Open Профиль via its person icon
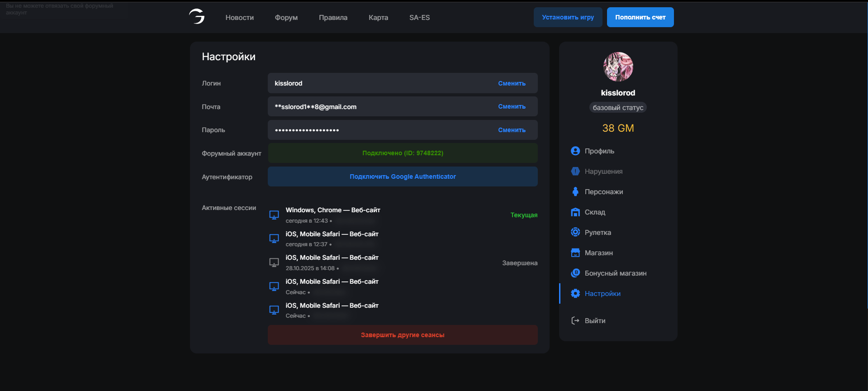The height and width of the screenshot is (391, 868). pos(575,151)
